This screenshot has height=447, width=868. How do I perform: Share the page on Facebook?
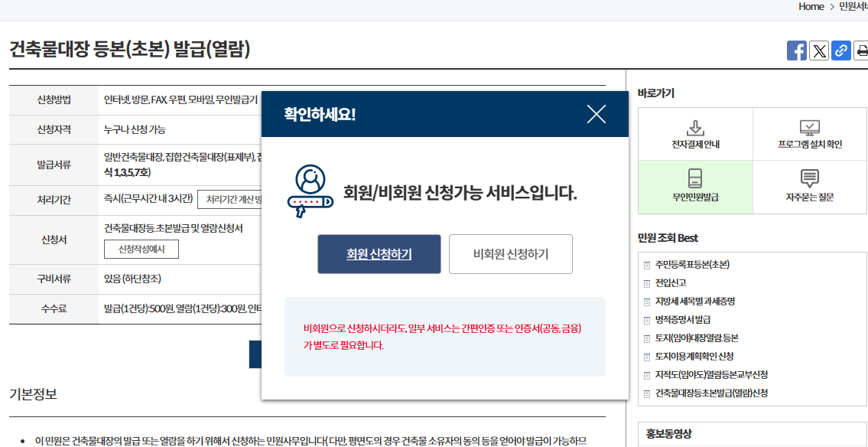(796, 51)
